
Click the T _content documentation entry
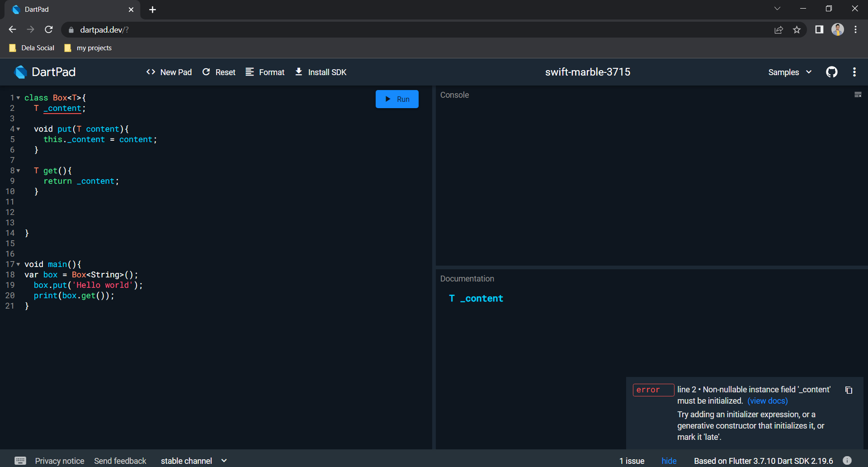click(x=476, y=299)
